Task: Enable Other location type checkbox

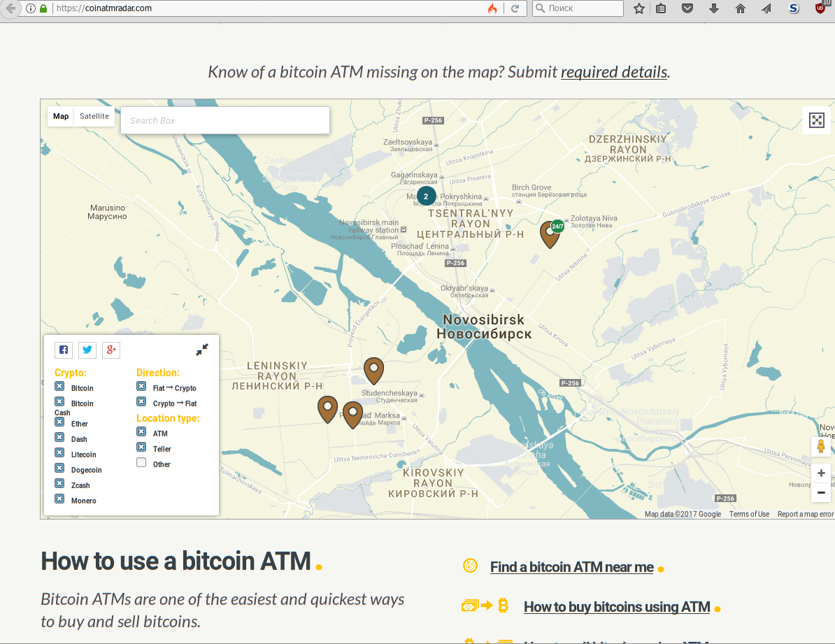Action: click(141, 462)
